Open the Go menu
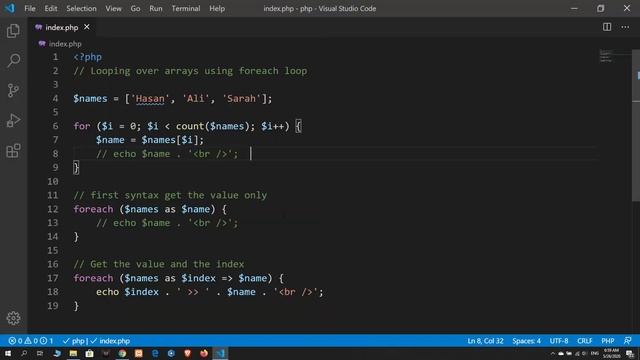Viewport: 640px width, 360px height. (135, 8)
